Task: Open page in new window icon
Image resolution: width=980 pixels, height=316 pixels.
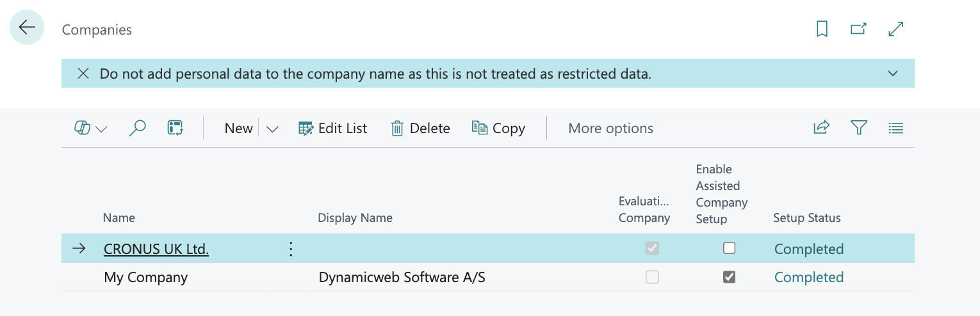Action: (x=858, y=29)
